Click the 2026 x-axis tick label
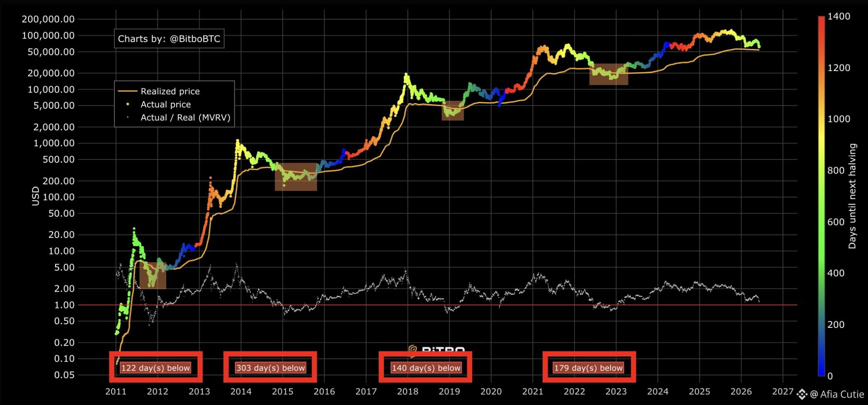868x405 pixels. pos(741,391)
